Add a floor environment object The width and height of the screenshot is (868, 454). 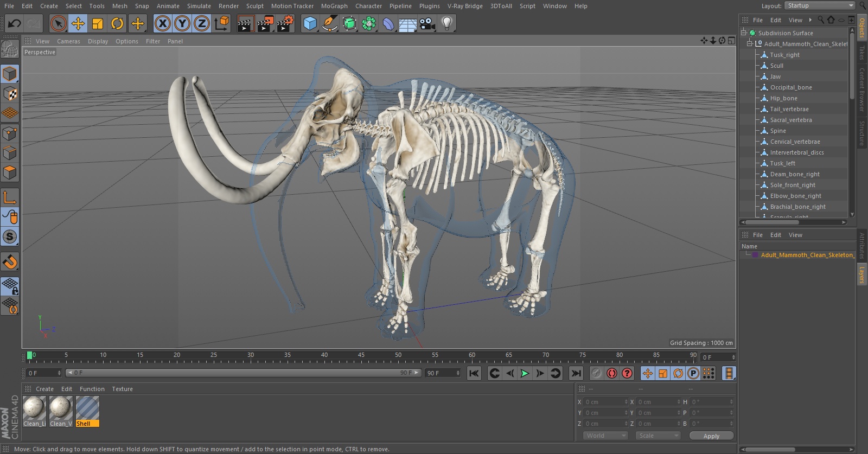(x=408, y=23)
